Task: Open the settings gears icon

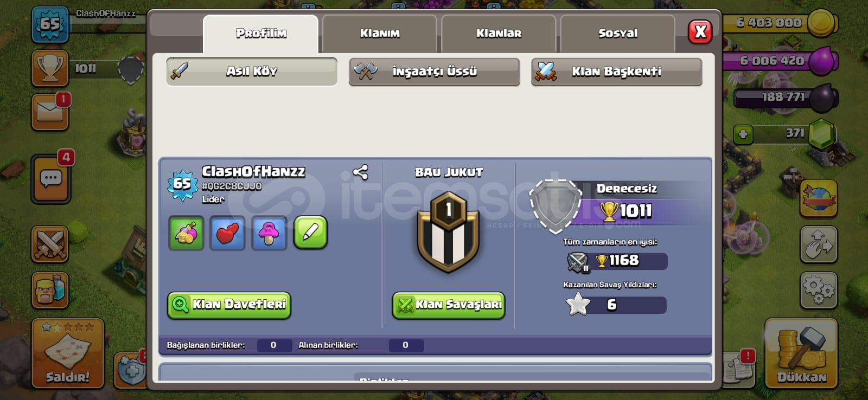Action: tap(819, 291)
